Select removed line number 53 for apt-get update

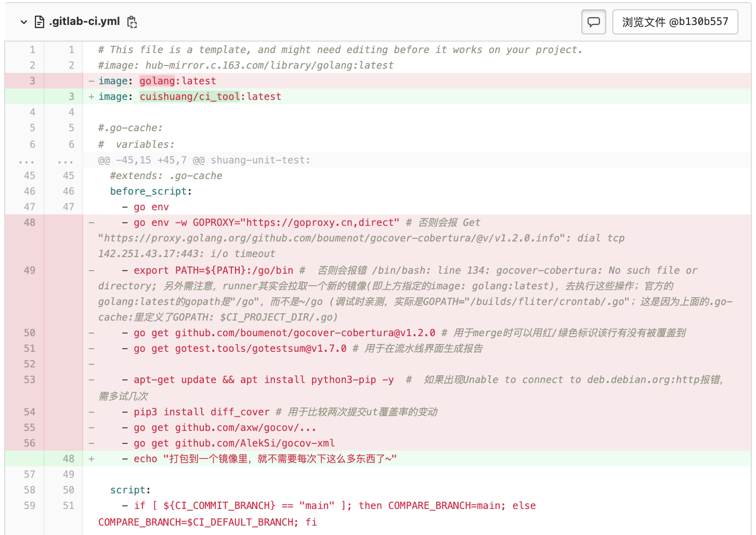[30, 379]
